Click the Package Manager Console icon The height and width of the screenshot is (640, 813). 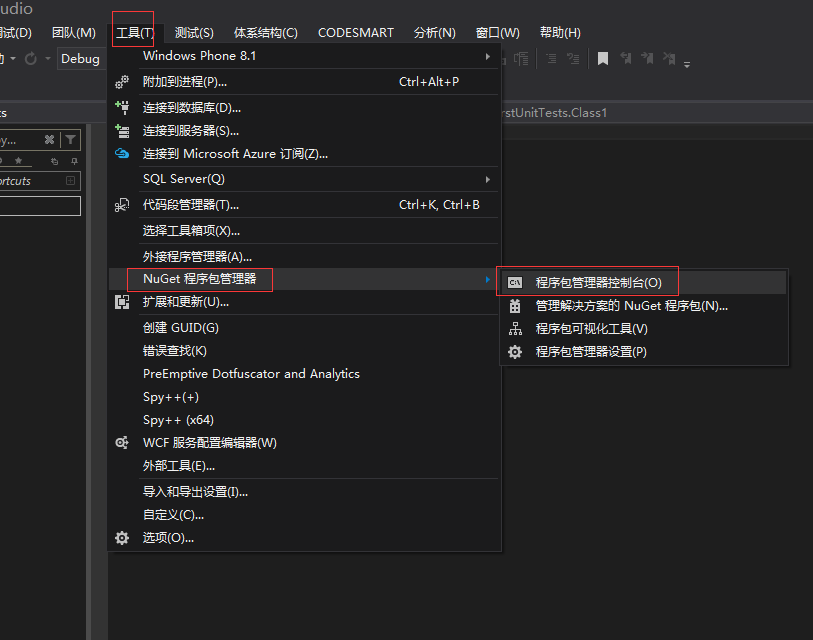coord(515,283)
